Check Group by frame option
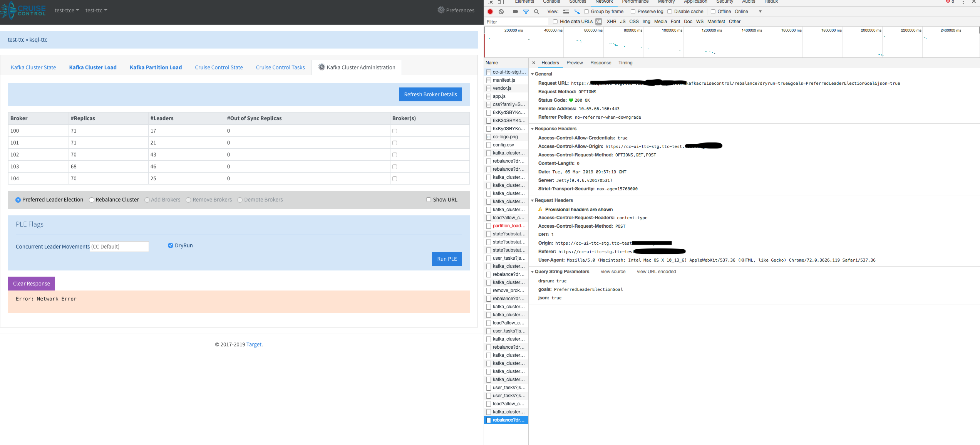The image size is (980, 445). pyautogui.click(x=586, y=12)
